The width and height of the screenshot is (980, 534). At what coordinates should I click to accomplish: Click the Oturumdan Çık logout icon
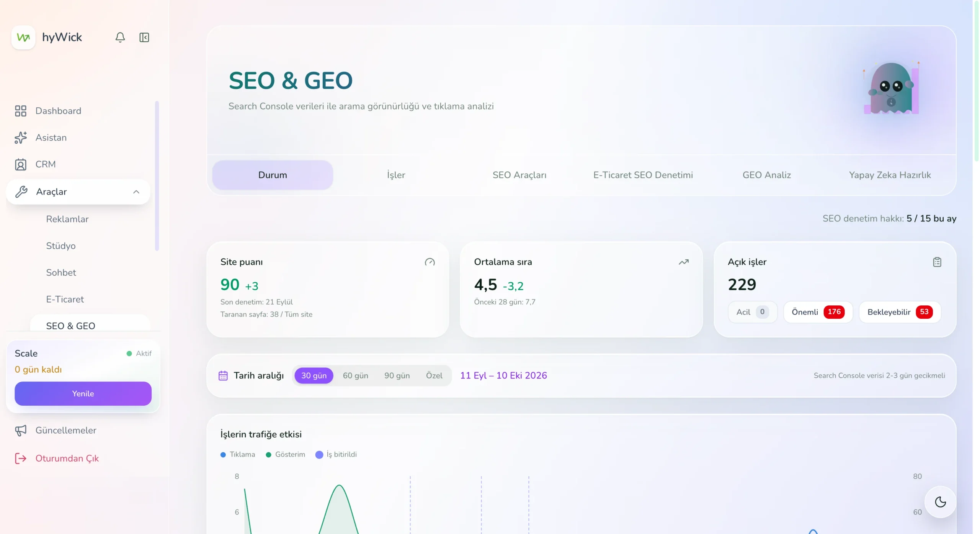tap(21, 459)
